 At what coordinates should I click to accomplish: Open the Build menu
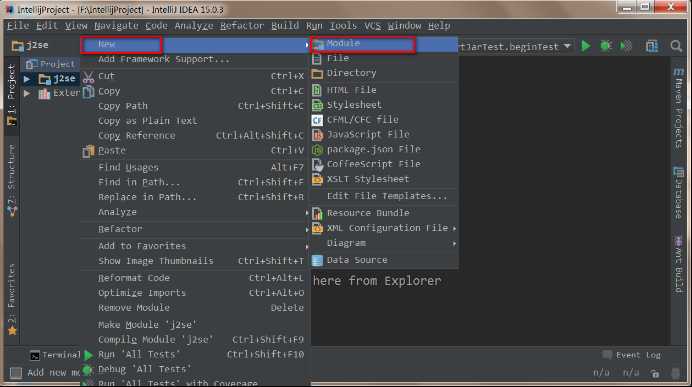(285, 26)
